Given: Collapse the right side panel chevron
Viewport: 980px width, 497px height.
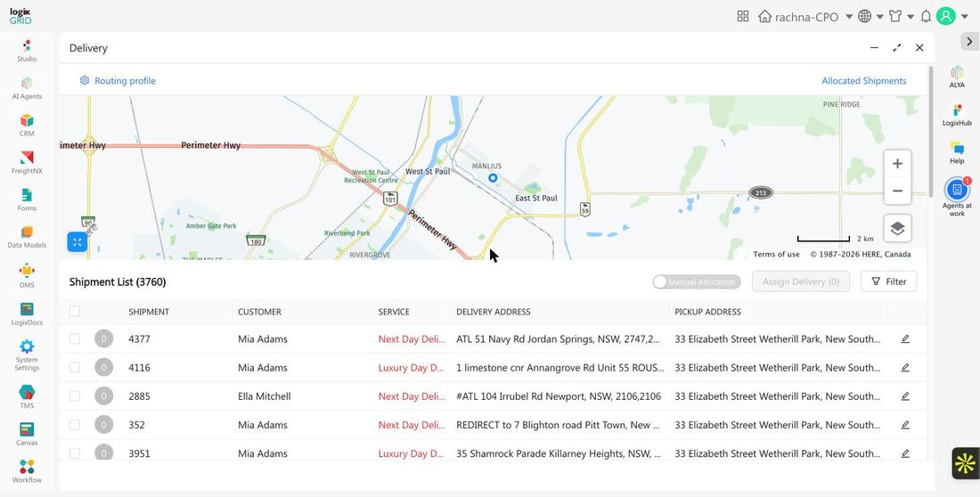Looking at the screenshot, I should (969, 41).
